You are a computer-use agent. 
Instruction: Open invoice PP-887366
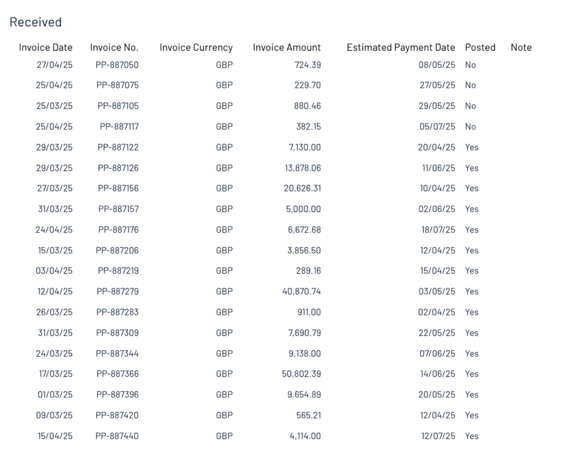click(117, 374)
